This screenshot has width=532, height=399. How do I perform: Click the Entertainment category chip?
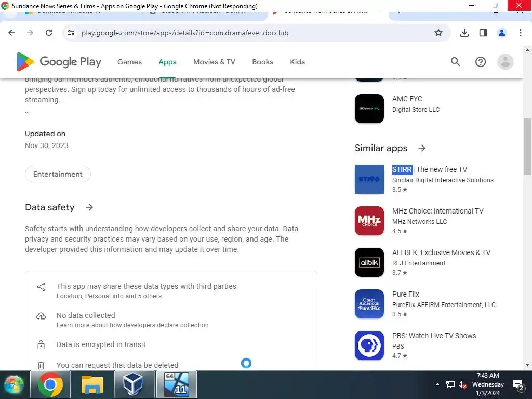pyautogui.click(x=58, y=174)
